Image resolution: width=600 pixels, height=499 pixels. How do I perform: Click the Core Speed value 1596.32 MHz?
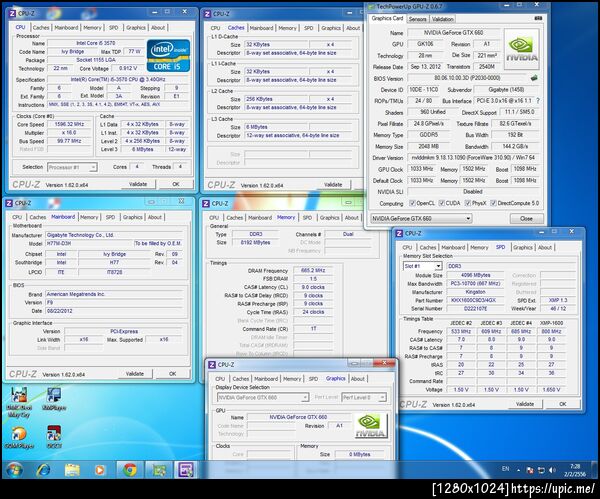point(69,124)
